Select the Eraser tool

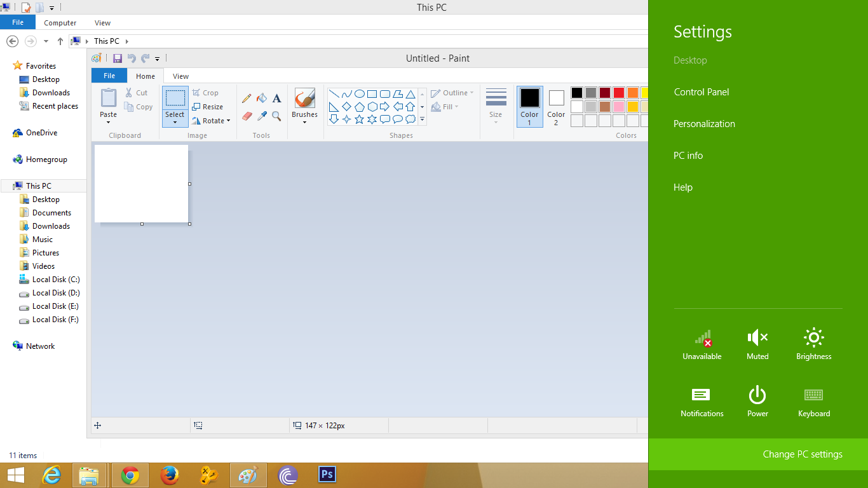coord(247,116)
